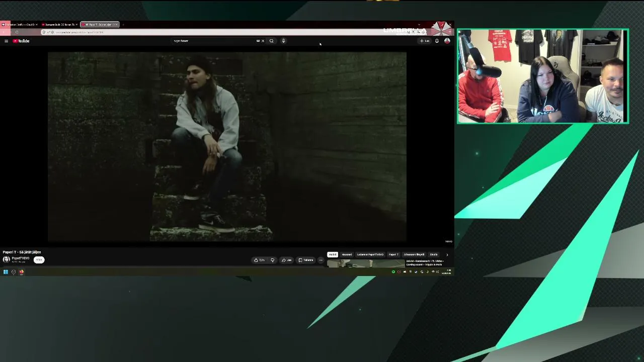644x362 pixels.
Task: Subscribe to the PaperiTVEVO channel
Action: pos(39,260)
